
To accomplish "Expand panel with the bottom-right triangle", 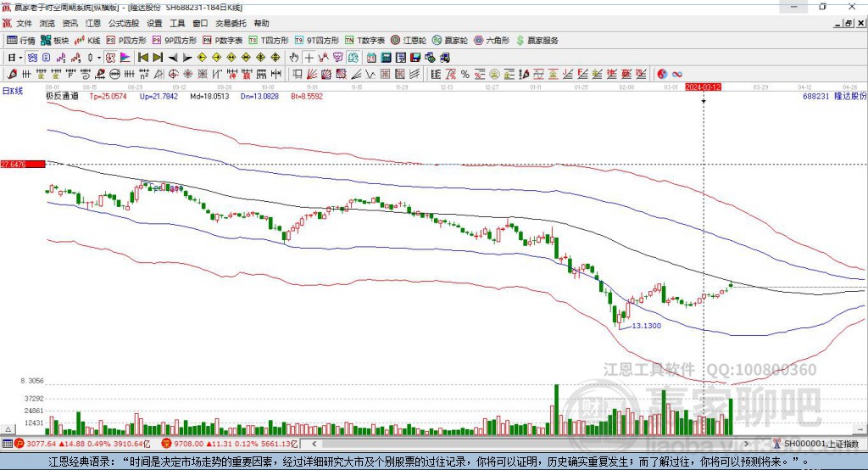I will point(860,429).
